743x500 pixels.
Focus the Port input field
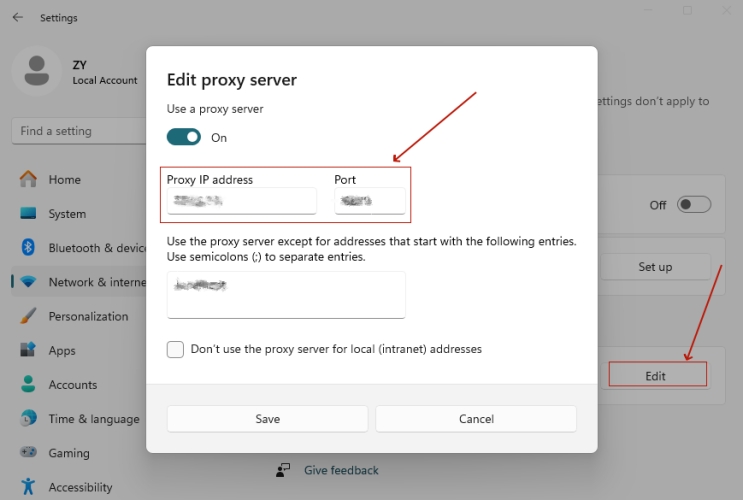tap(370, 201)
